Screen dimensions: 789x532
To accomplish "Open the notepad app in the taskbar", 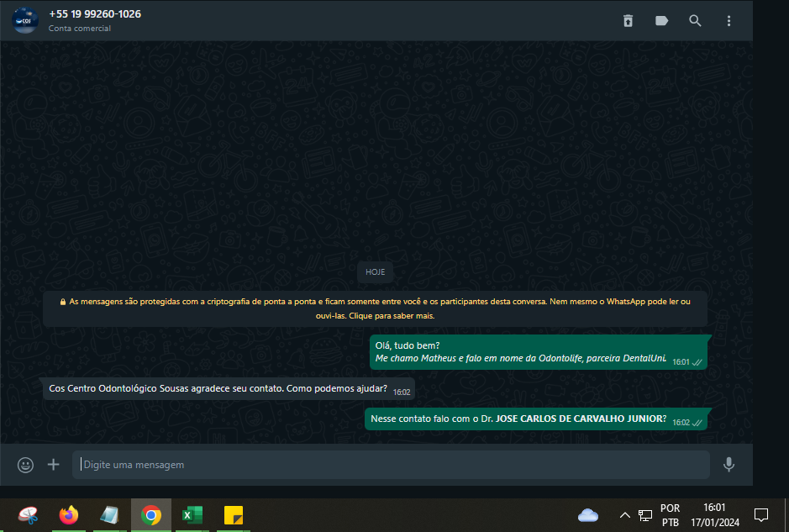I will click(x=110, y=515).
